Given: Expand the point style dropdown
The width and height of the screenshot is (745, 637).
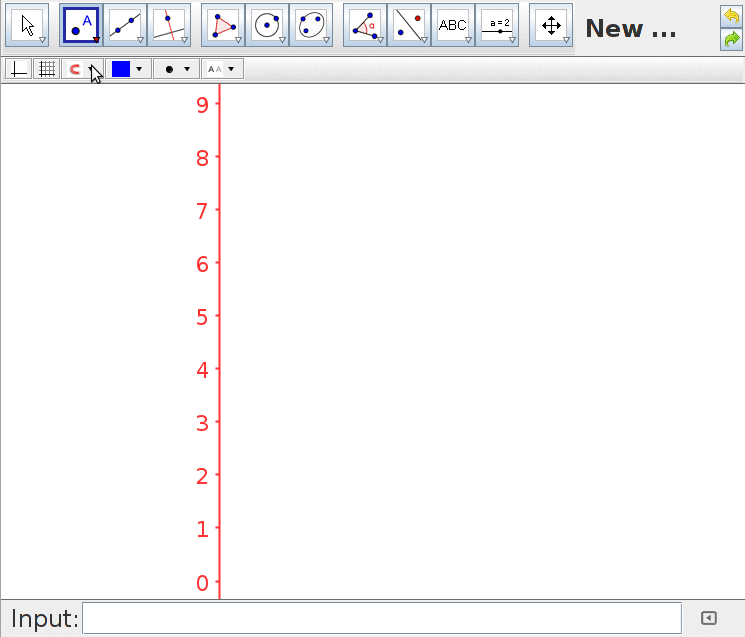Looking at the screenshot, I should [x=176, y=69].
